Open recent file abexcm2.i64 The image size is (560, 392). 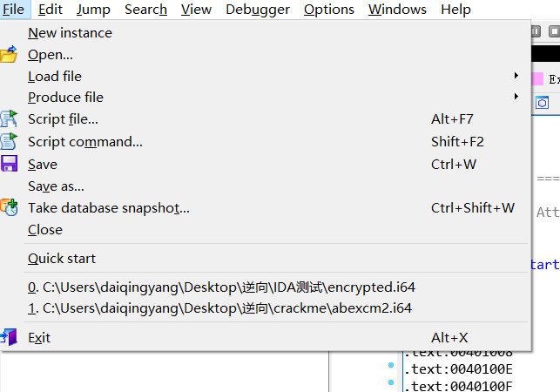tap(219, 308)
